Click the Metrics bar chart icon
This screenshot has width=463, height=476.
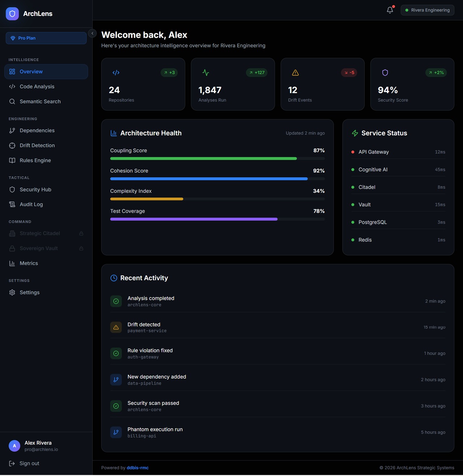[x=12, y=263]
